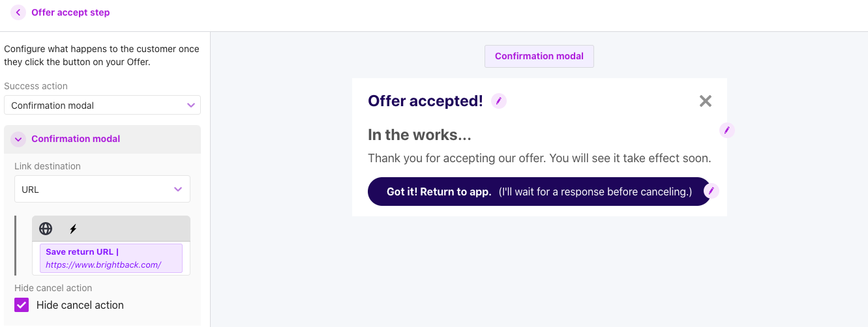The width and height of the screenshot is (868, 327).
Task: Click the Offer accept step title link
Action: [70, 12]
